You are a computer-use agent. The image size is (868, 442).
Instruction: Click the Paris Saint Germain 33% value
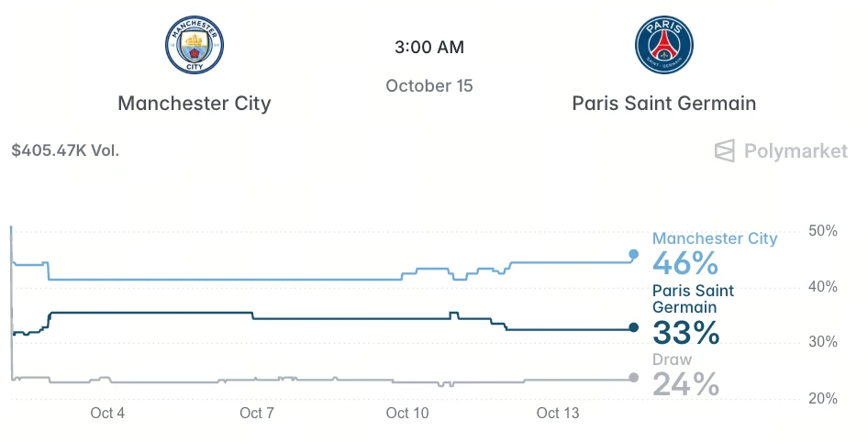[x=686, y=333]
